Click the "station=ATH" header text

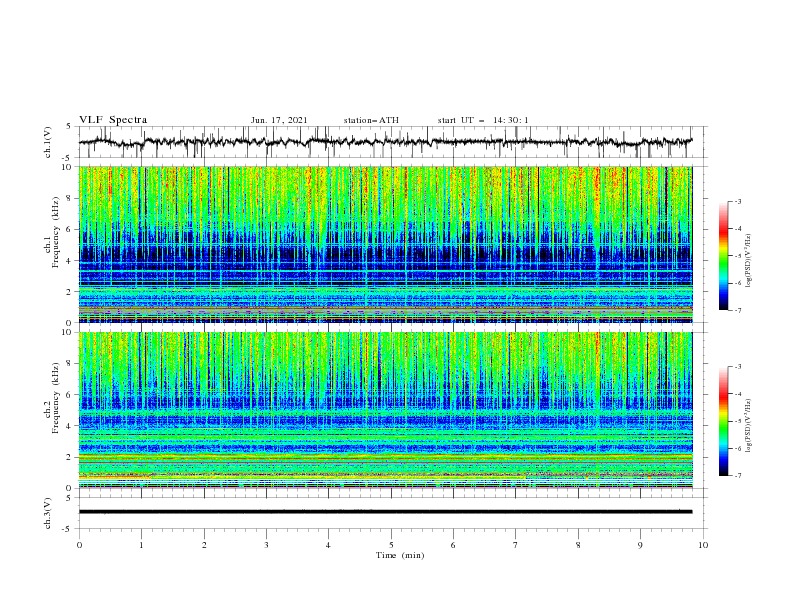(x=371, y=120)
